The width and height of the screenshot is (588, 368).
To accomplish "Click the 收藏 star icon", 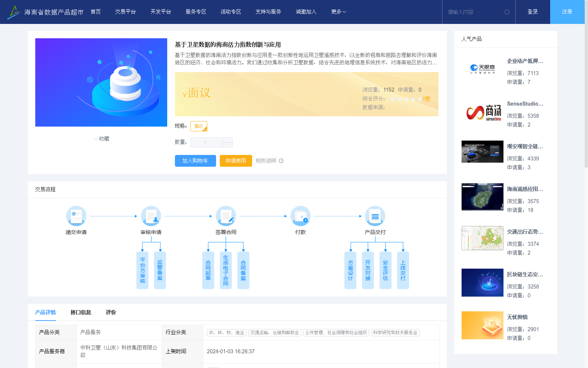I will tap(96, 139).
